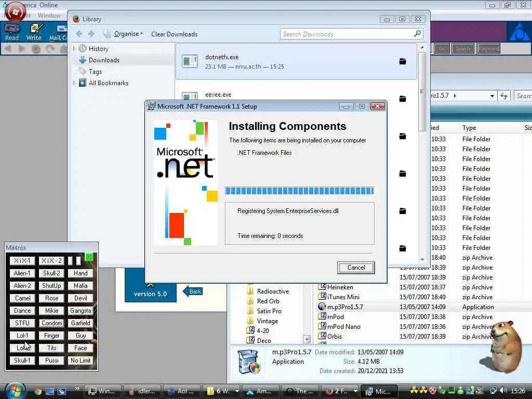
Task: Expand the History tree node
Action: click(x=74, y=48)
